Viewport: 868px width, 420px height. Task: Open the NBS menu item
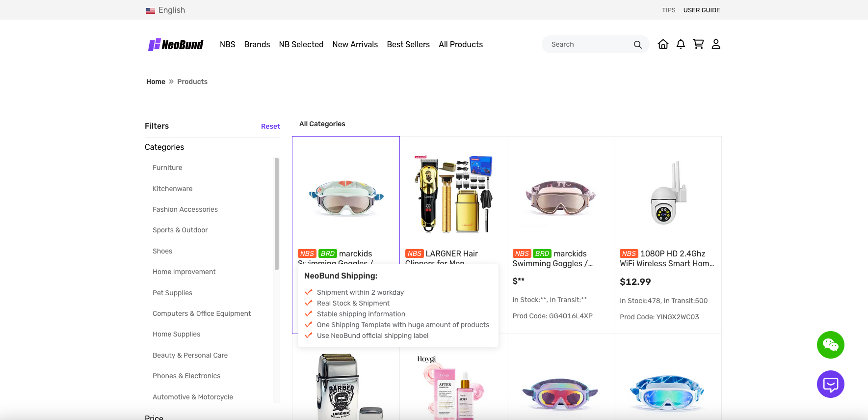(x=228, y=44)
